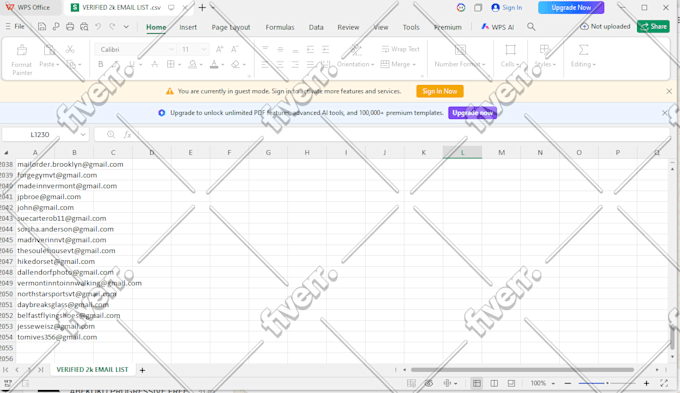Toggle left text alignment
This screenshot has height=393, width=680.
pos(265,64)
